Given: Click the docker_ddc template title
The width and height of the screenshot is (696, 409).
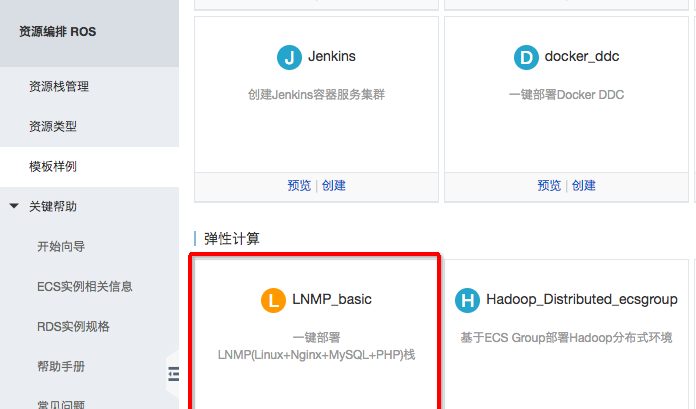Looking at the screenshot, I should 582,56.
